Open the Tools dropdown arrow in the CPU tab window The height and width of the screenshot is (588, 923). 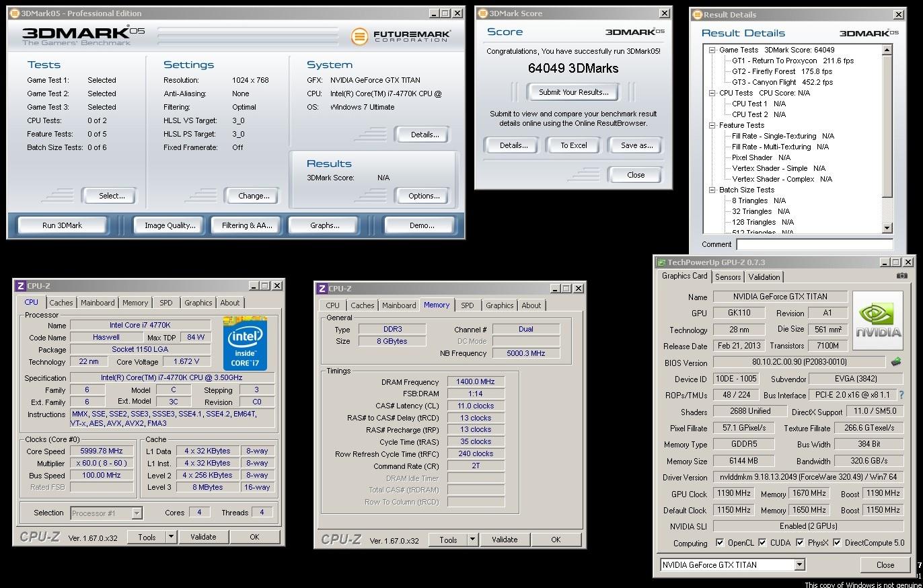point(171,537)
